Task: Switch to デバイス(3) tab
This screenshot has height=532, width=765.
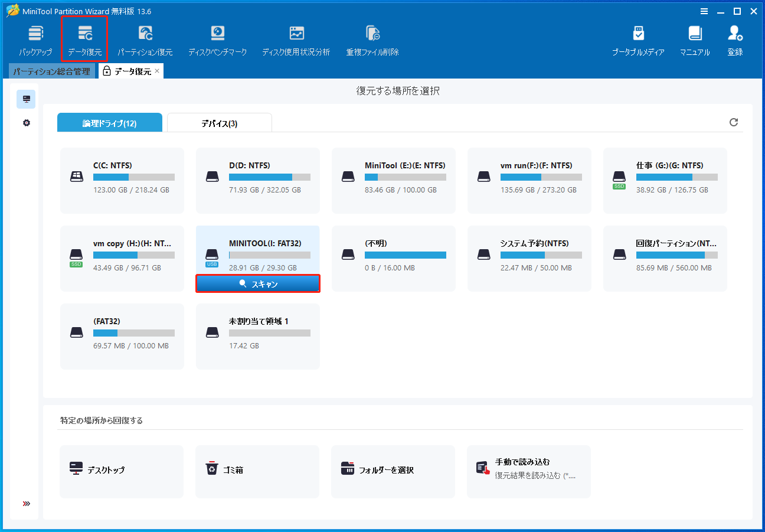Action: click(x=220, y=123)
